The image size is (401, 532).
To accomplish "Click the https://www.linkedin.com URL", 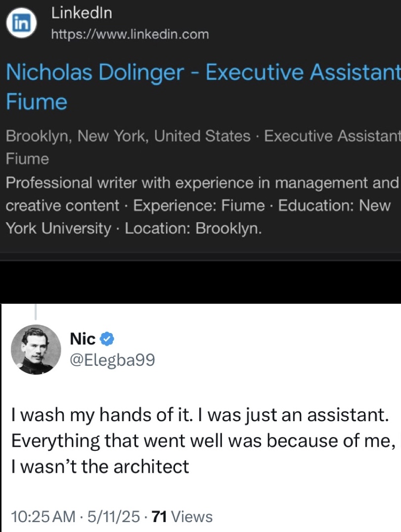I will click(x=130, y=34).
